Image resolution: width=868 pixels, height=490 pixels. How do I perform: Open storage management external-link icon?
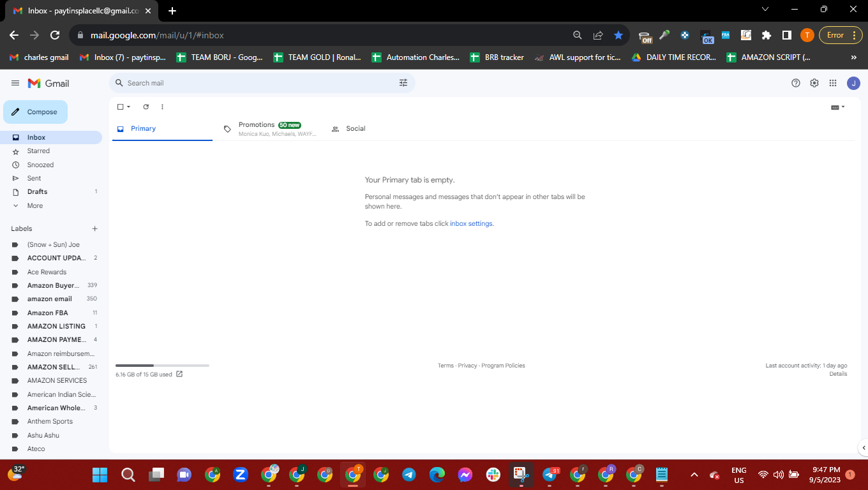click(x=179, y=374)
